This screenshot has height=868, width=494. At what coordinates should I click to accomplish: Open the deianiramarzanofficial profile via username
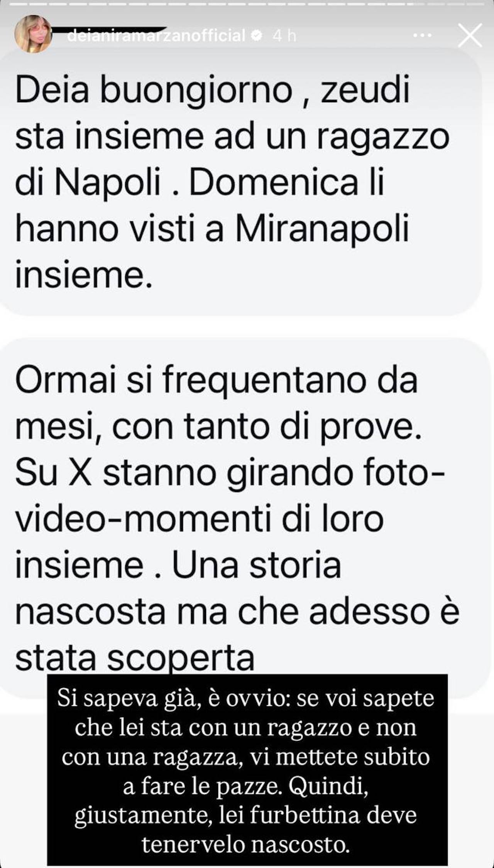coord(156,35)
